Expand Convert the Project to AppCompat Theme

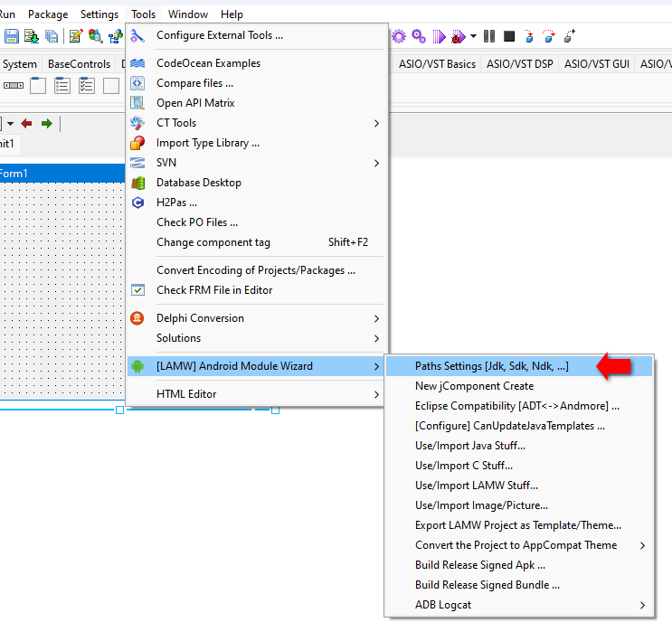point(519,545)
